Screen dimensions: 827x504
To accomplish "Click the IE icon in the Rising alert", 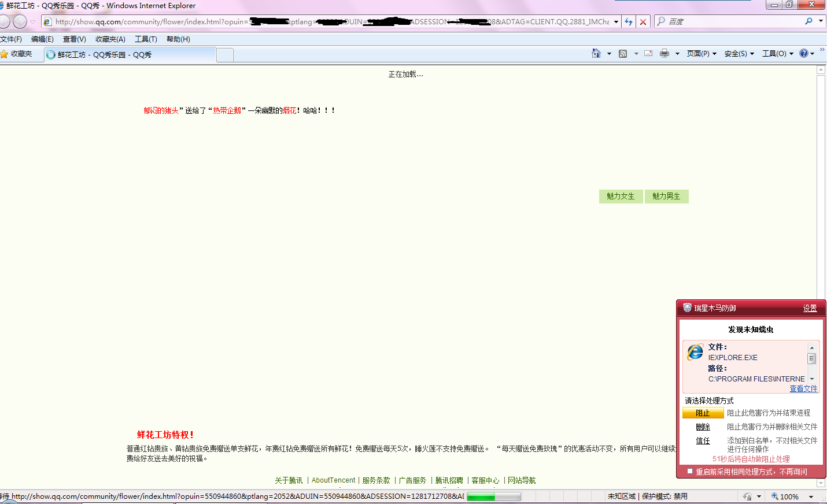I will click(x=695, y=351).
